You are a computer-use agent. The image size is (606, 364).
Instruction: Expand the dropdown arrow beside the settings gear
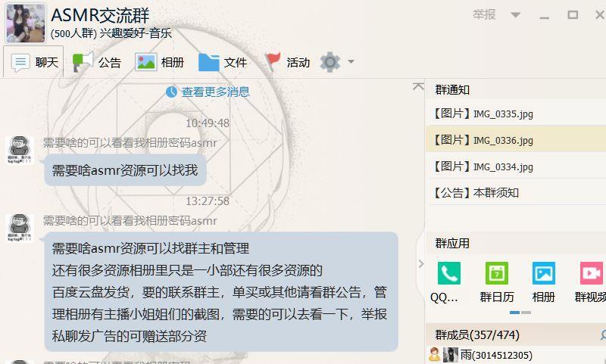click(x=351, y=61)
